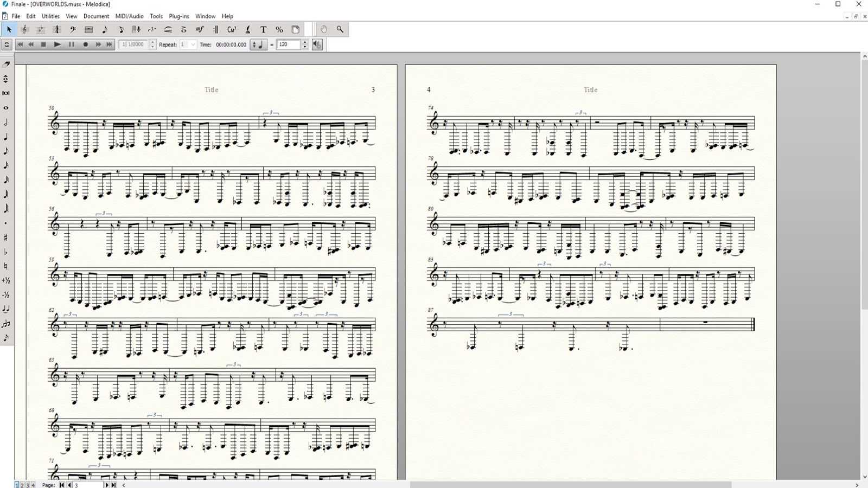
Task: Open the tempo beat note dropdown
Action: (x=258, y=44)
